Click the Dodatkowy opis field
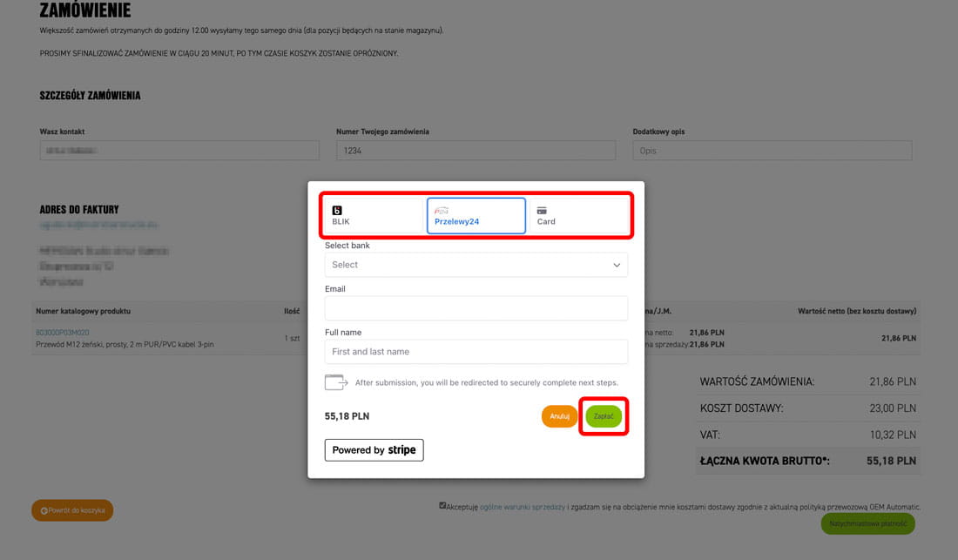 [772, 151]
